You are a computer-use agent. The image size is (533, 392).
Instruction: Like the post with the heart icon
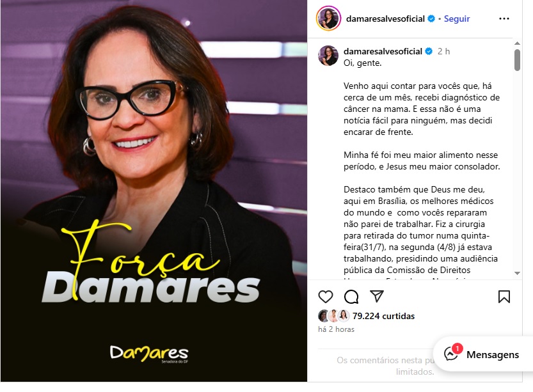click(x=325, y=297)
